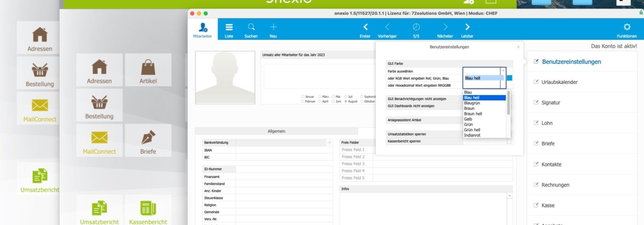Click the Suchen magnifier icon

[x=251, y=30]
